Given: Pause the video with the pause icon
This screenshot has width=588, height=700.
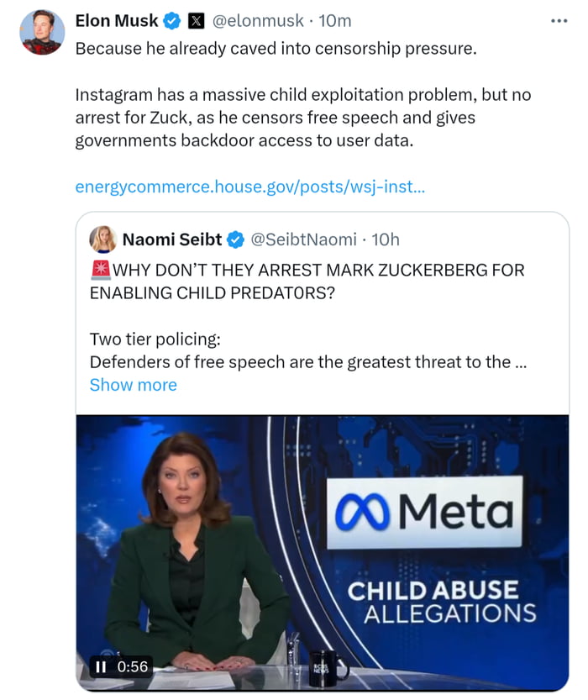Looking at the screenshot, I should tap(101, 666).
